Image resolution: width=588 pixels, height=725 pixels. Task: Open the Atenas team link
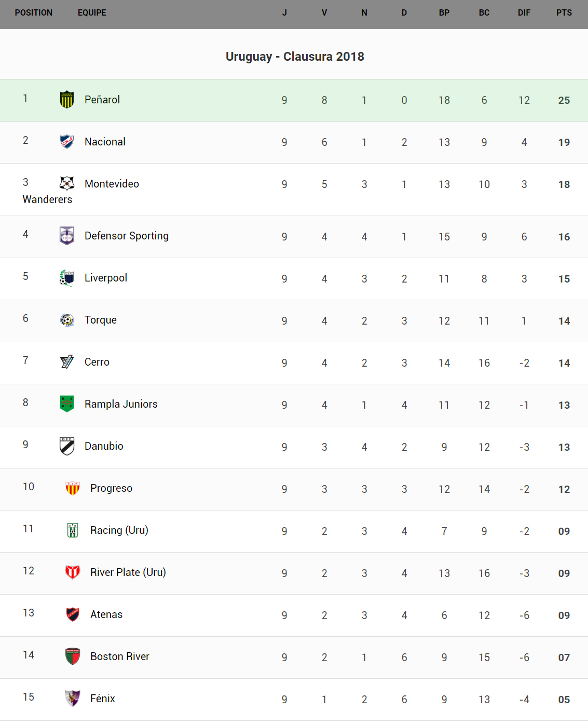(x=106, y=614)
